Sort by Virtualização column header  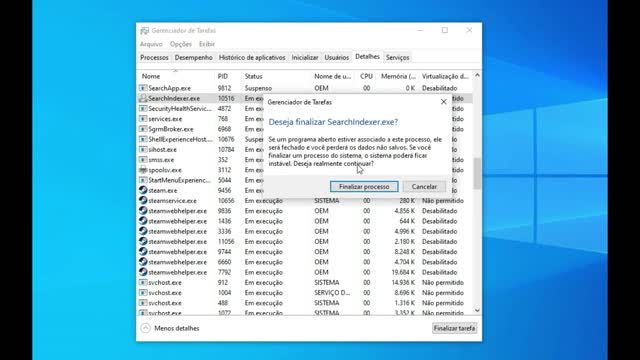click(x=445, y=76)
